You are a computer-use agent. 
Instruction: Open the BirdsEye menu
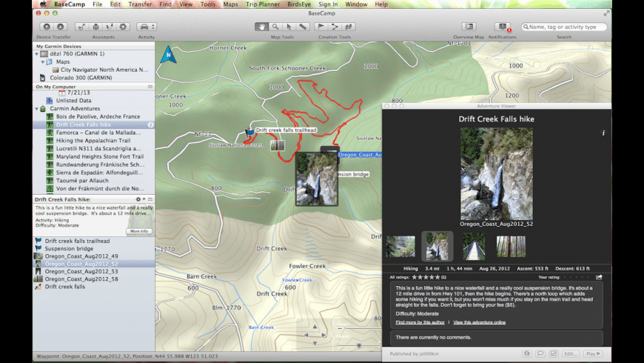point(299,4)
